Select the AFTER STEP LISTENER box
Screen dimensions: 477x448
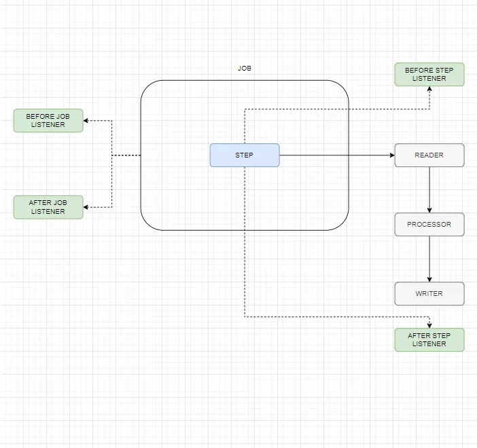[x=429, y=339]
